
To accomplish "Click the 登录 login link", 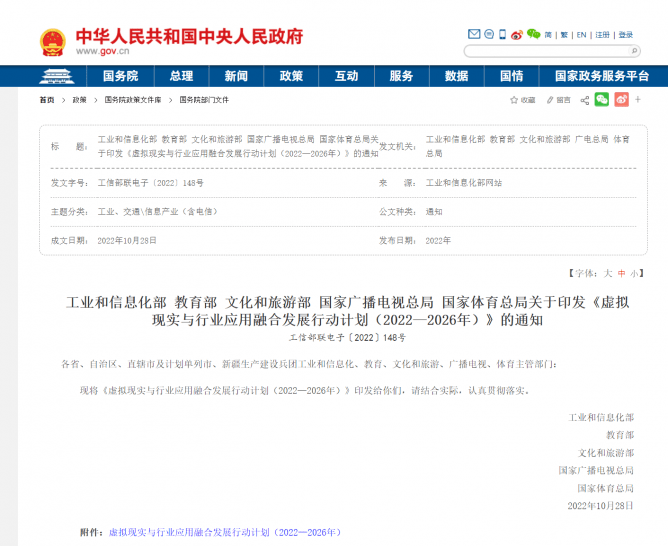I will (626, 35).
